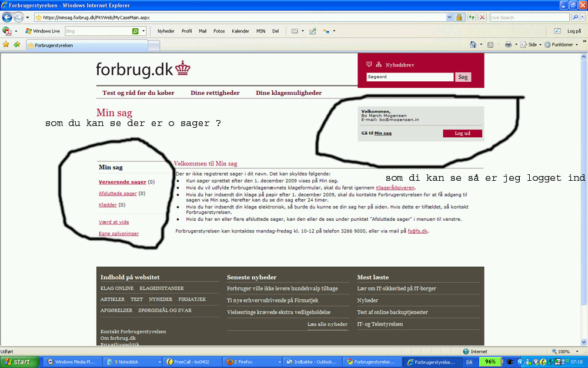Click the Home icon in command bar
588x368 pixels.
pyautogui.click(x=473, y=45)
